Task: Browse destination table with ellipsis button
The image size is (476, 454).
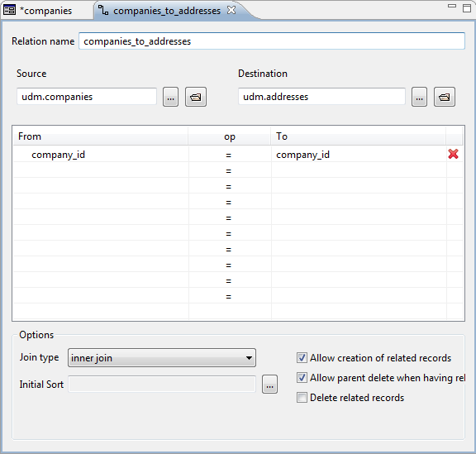Action: click(x=419, y=97)
